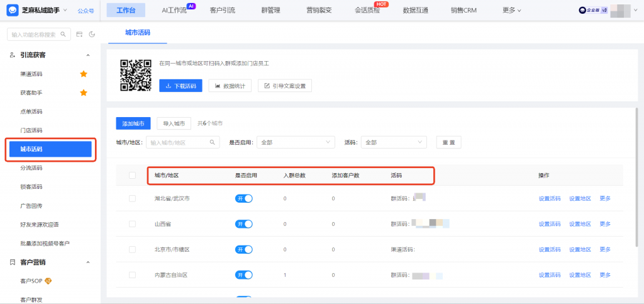Collapse the 引流获客 sidebar section
The height and width of the screenshot is (304, 644).
click(88, 55)
